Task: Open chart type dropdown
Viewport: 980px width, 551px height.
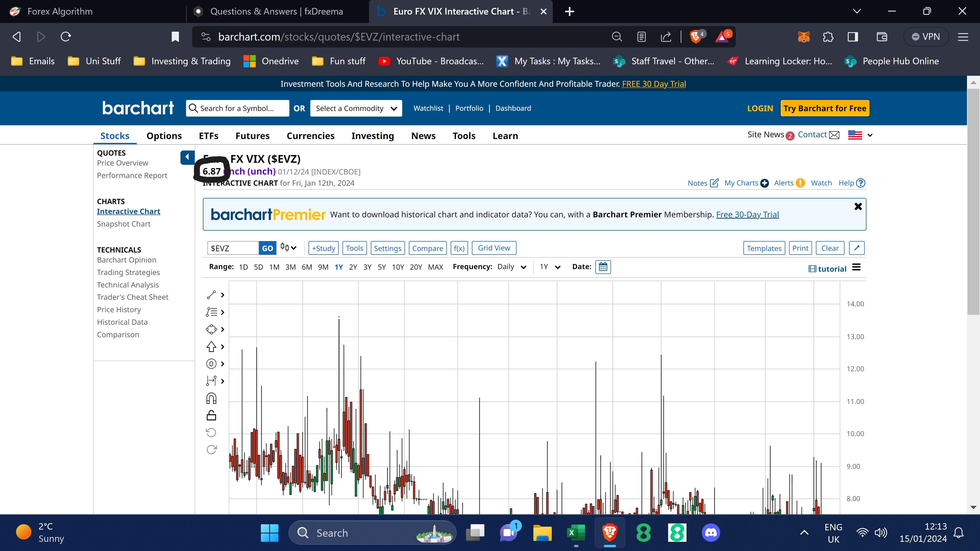Action: [288, 247]
